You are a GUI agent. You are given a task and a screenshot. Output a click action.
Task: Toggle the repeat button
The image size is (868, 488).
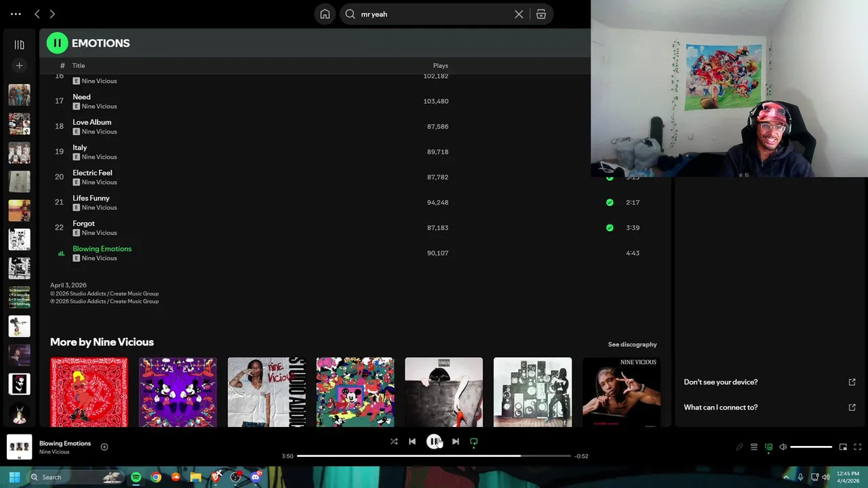474,441
